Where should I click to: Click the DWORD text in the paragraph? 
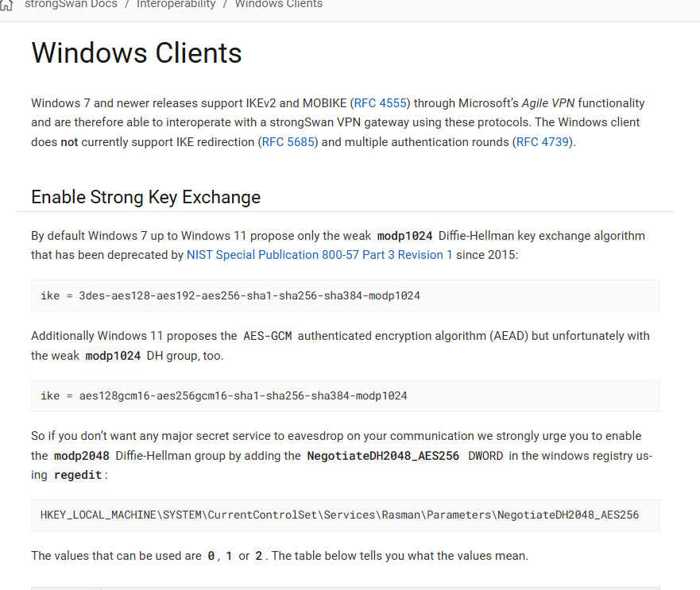click(485, 456)
